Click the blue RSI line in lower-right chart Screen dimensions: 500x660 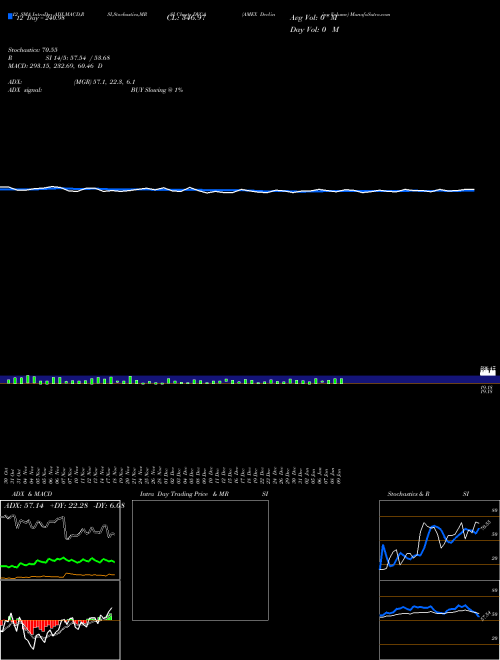(429, 609)
